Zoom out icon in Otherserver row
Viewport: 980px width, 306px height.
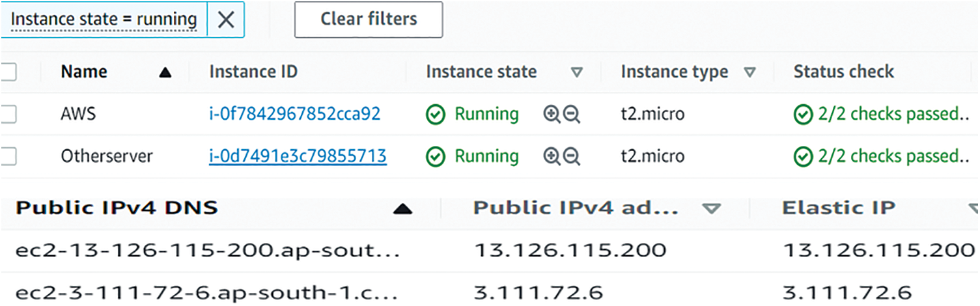pos(572,156)
